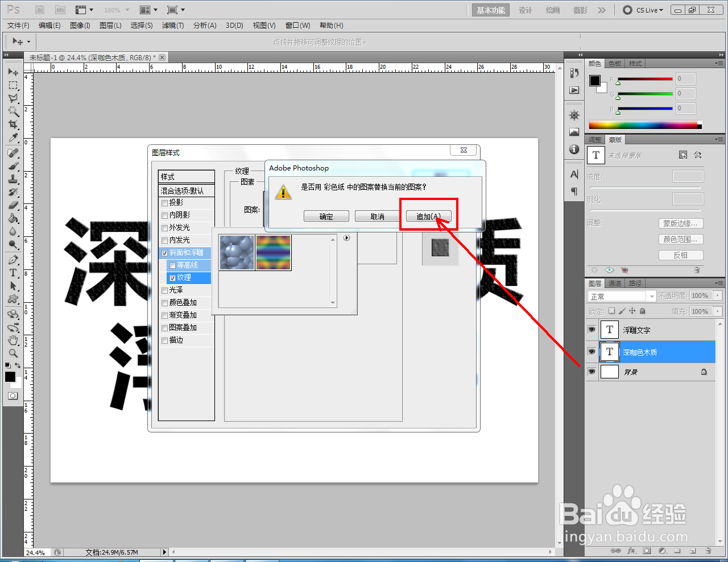Enable the 描边 checkbox
Viewport: 728px width, 562px height.
click(165, 340)
